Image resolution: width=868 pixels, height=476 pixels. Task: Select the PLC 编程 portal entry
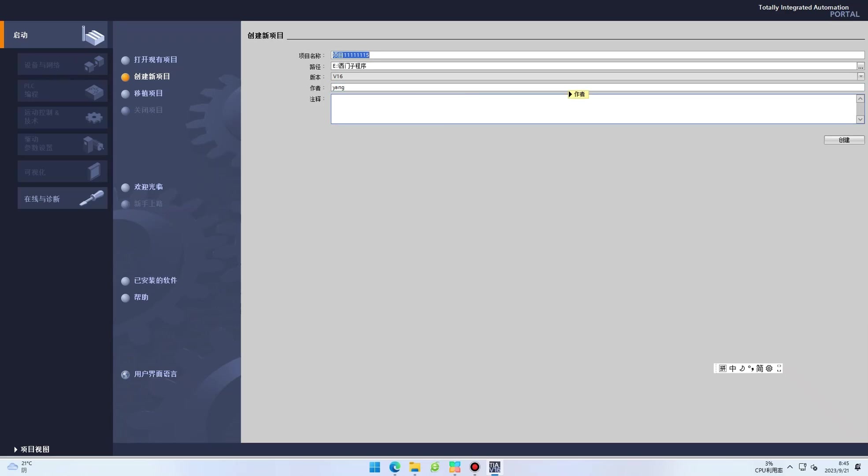63,91
